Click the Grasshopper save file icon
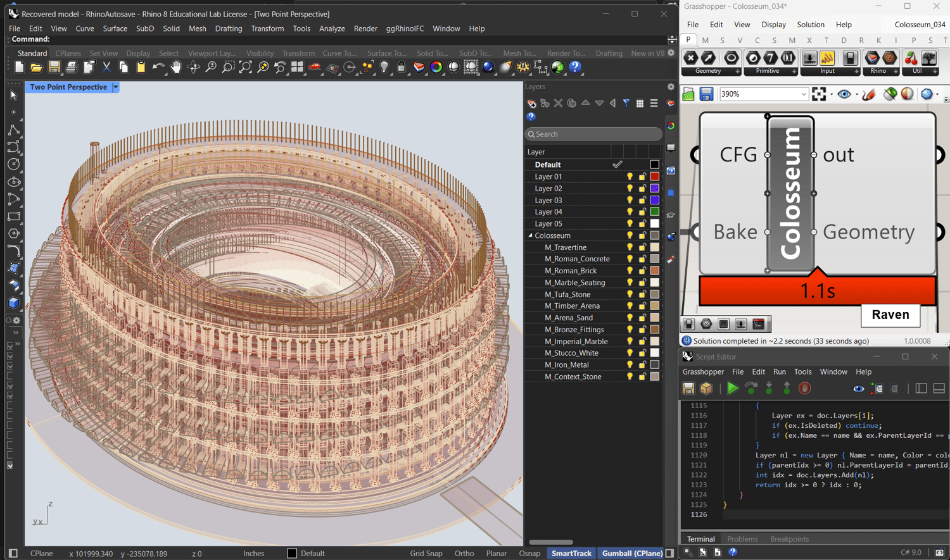Viewport: 950px width, 560px height. pos(706,94)
